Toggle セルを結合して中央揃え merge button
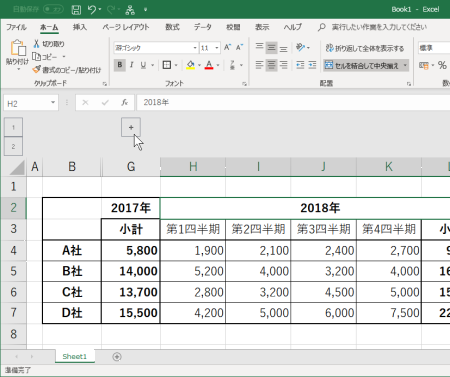This screenshot has height=377, width=450. 362,65
